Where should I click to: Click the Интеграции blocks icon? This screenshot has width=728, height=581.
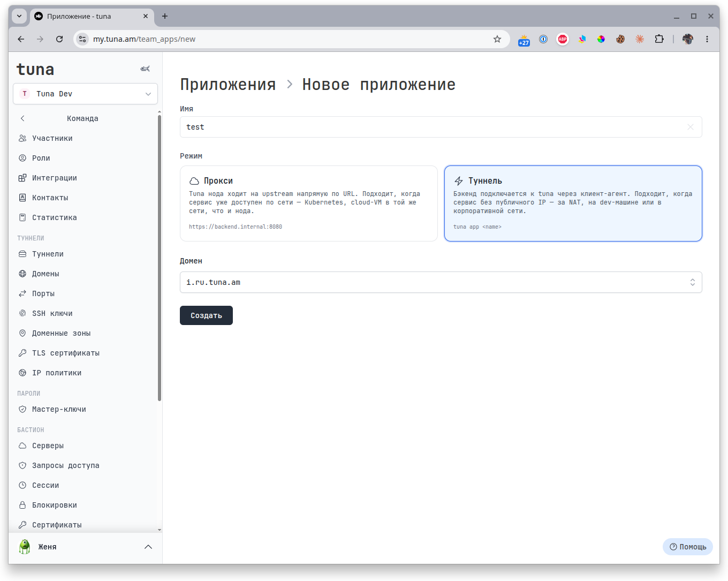click(22, 178)
